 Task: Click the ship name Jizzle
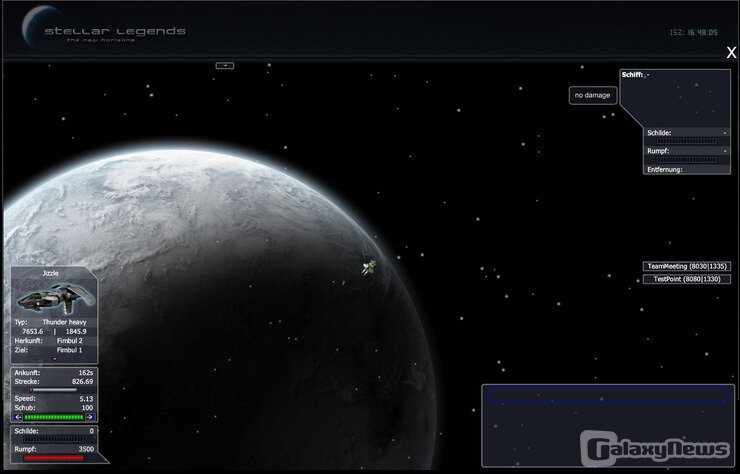(x=50, y=273)
